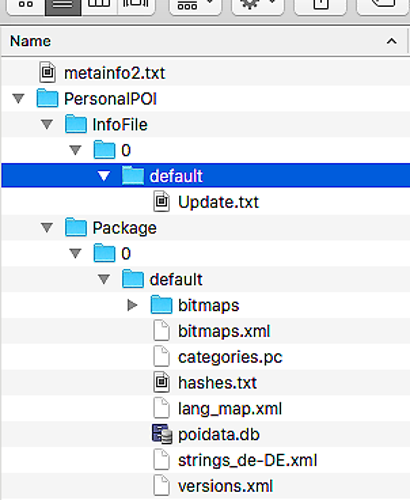Select the metainfo2.txt filename
This screenshot has height=500, width=410.
pos(114,73)
